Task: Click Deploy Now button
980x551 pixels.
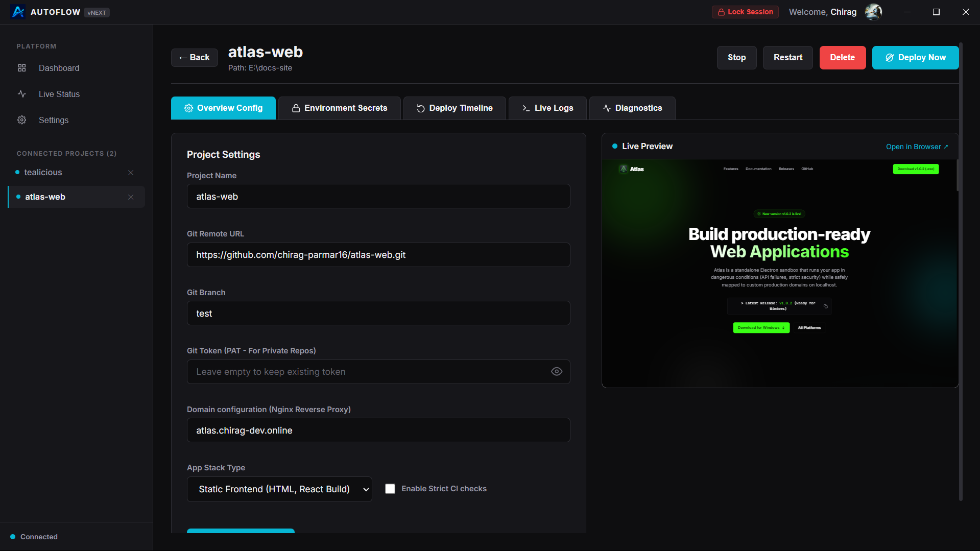Action: (x=915, y=58)
